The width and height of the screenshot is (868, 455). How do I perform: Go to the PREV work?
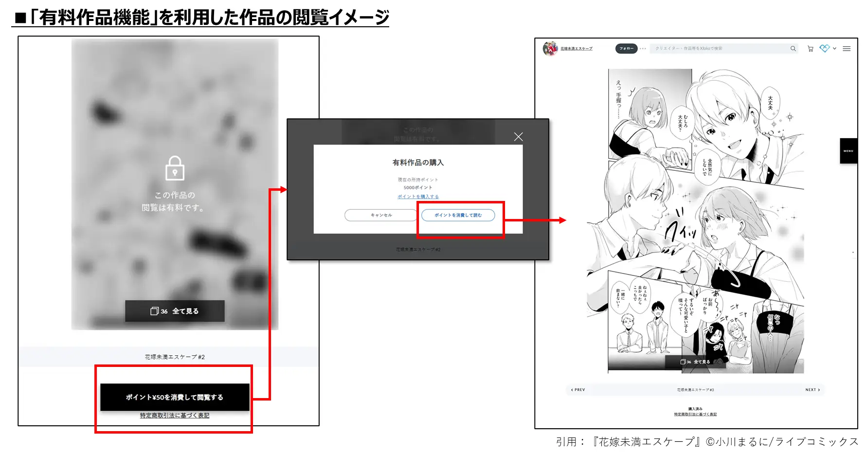578,390
